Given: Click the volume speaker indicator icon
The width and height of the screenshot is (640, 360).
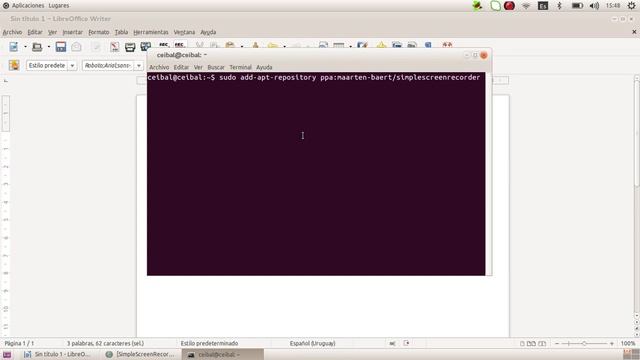Looking at the screenshot, I should 594,6.
